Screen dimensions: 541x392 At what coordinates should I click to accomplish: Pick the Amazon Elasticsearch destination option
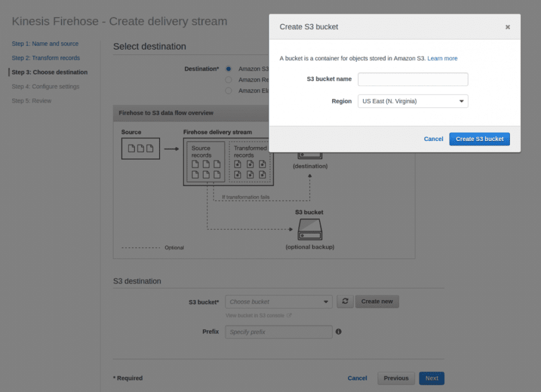pyautogui.click(x=228, y=90)
